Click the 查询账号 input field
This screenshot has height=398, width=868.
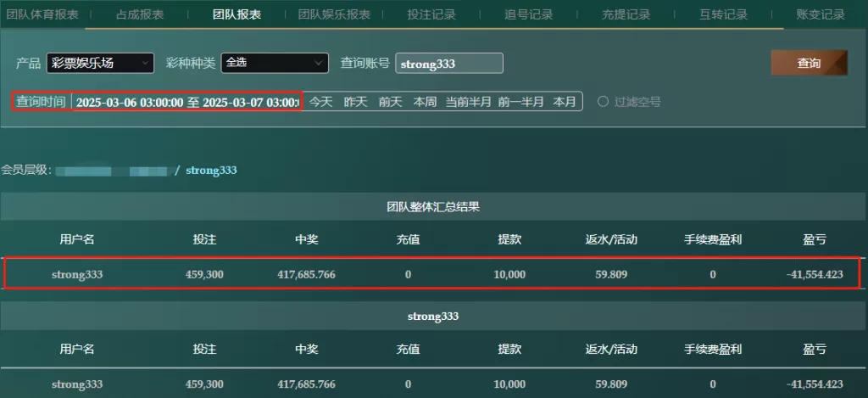pos(448,63)
